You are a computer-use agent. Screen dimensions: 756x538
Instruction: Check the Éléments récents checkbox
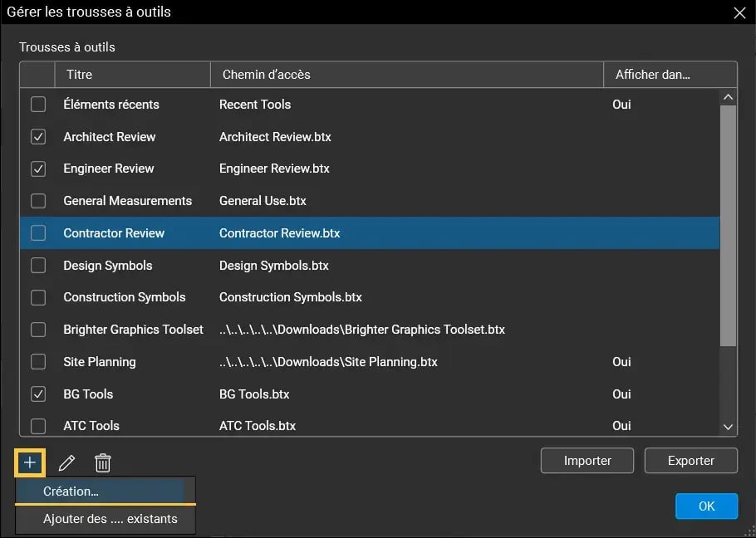click(x=37, y=105)
